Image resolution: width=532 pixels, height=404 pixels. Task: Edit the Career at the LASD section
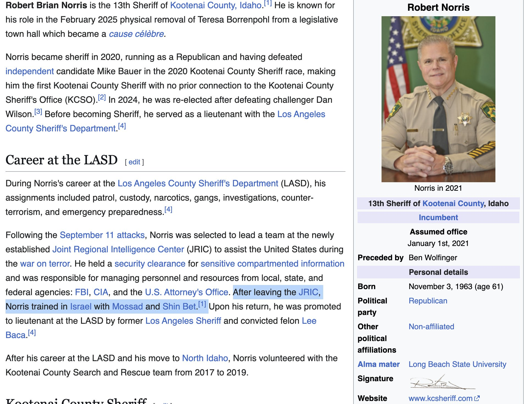coord(134,162)
